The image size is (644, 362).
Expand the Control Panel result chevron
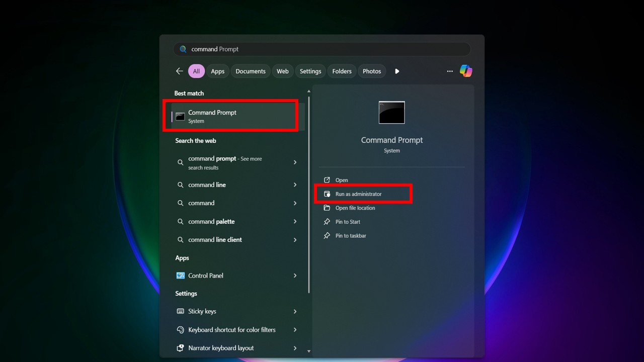pos(295,276)
